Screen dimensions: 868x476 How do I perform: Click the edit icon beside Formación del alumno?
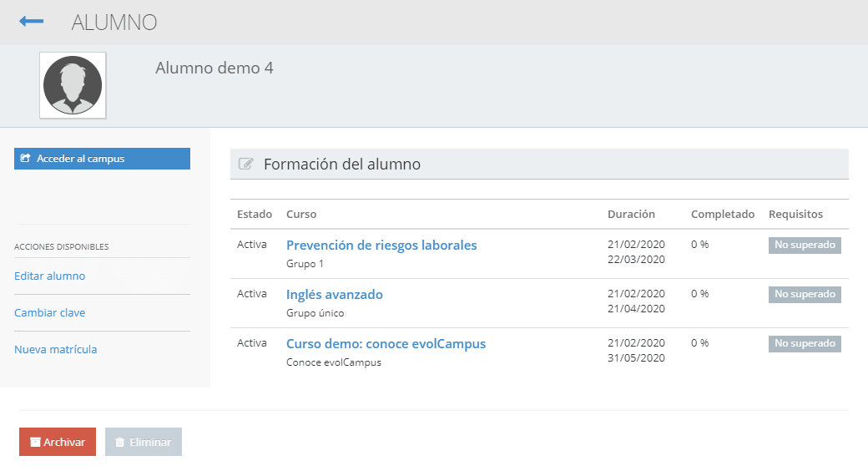point(245,164)
